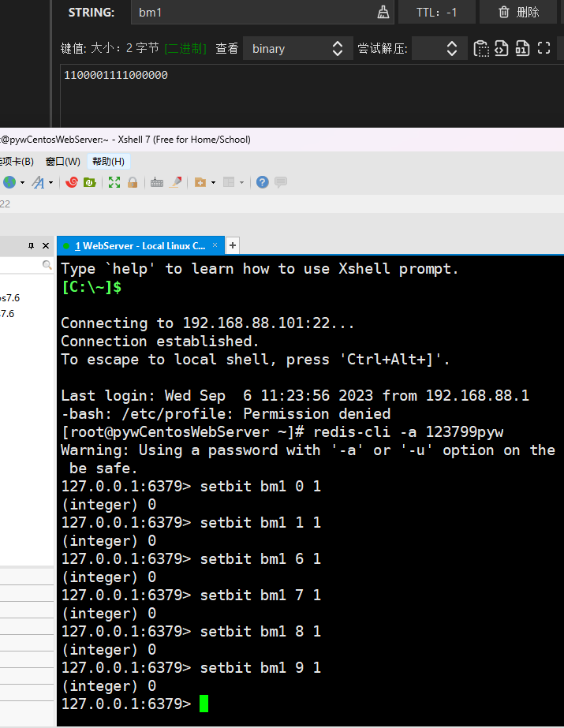
Task: Click 'setbit bm1 0 1' command line
Action: 260,486
